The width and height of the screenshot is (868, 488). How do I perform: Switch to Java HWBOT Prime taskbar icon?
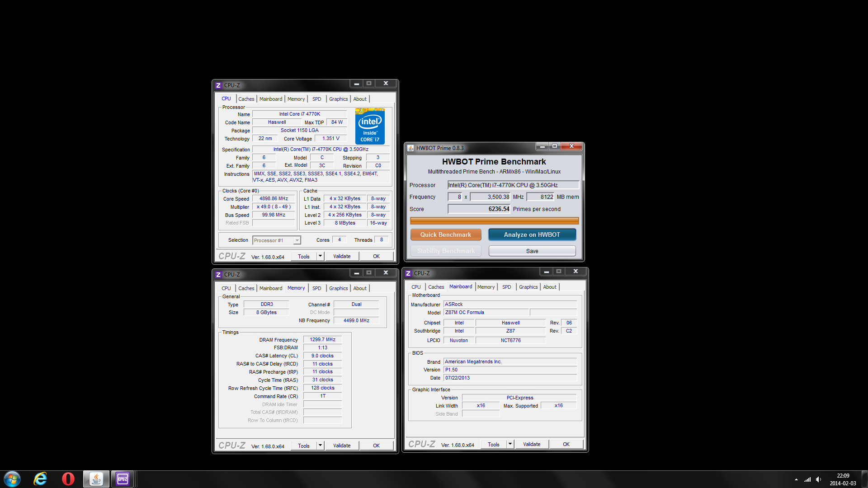coord(96,479)
